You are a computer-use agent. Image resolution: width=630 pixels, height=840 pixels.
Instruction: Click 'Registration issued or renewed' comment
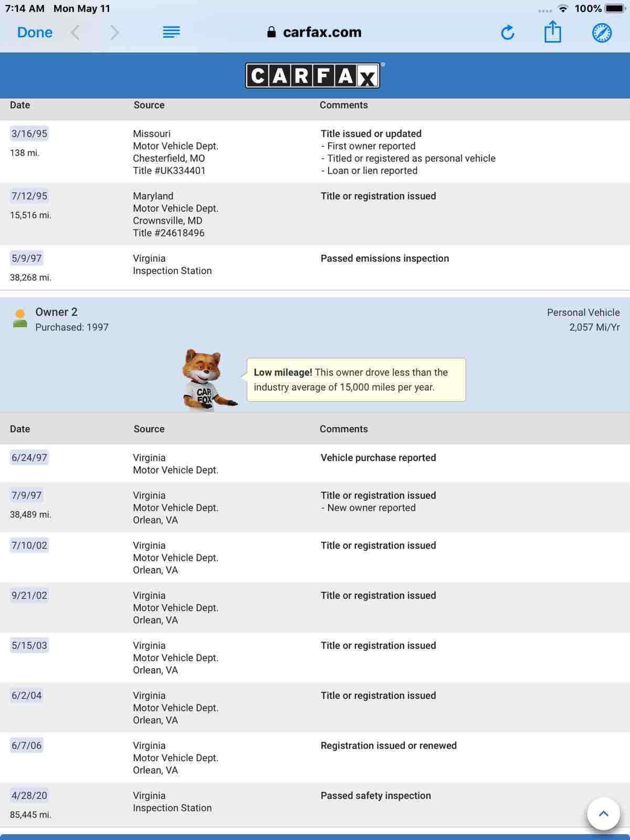point(388,745)
